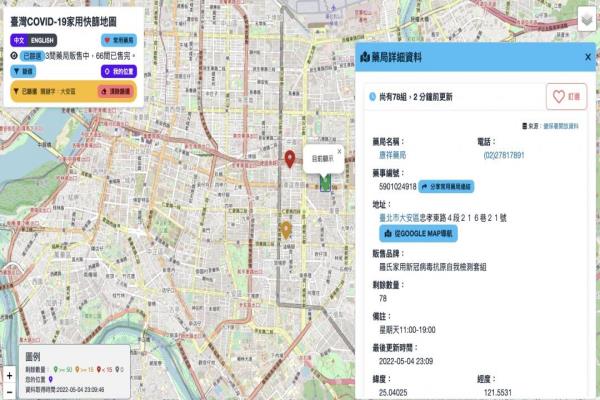
Task: Navigate with GOOGLE MAP button
Action: pos(418,233)
